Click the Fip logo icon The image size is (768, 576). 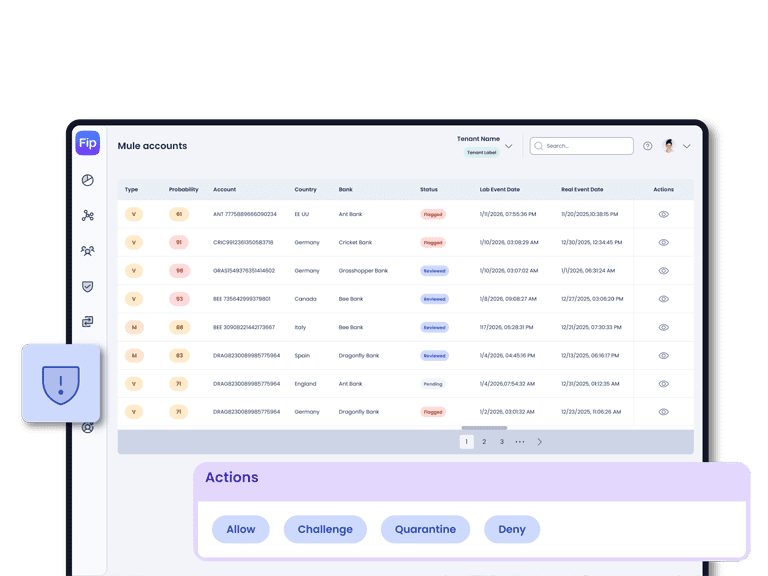click(88, 143)
